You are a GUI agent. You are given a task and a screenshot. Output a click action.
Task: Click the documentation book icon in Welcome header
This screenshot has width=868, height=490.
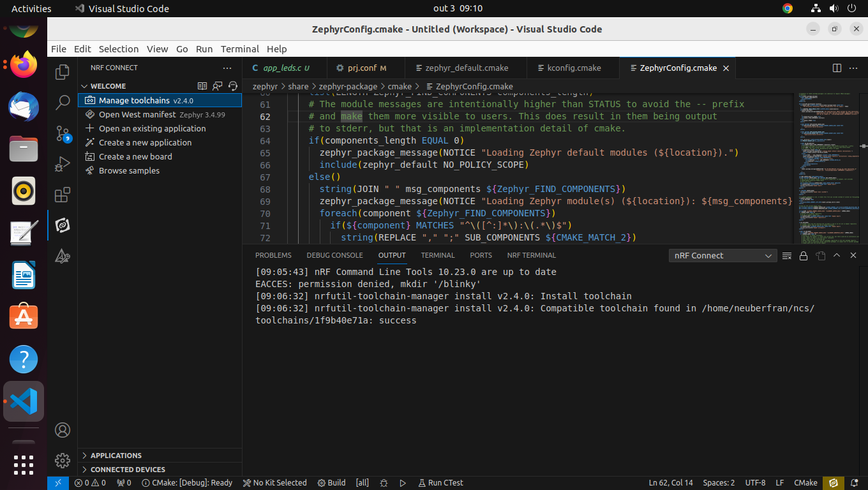click(202, 85)
